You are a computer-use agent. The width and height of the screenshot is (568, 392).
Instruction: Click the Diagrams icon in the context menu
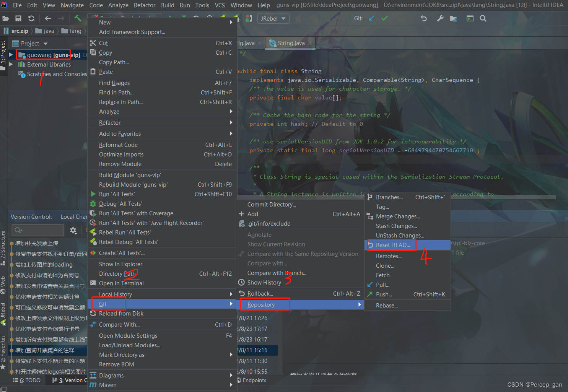[93, 375]
